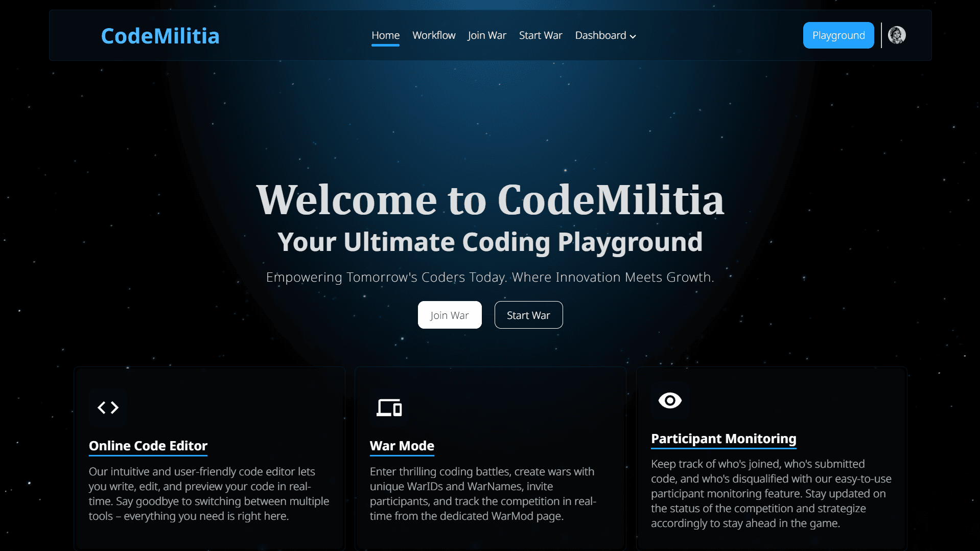Click the War Mode description paragraph
This screenshot has height=551, width=980.
483,494
